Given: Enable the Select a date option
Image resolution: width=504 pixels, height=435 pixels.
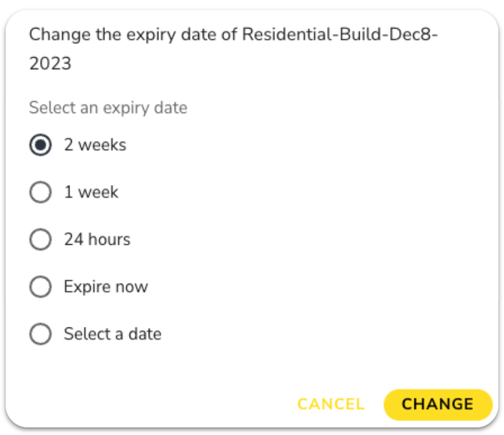Looking at the screenshot, I should coord(41,334).
